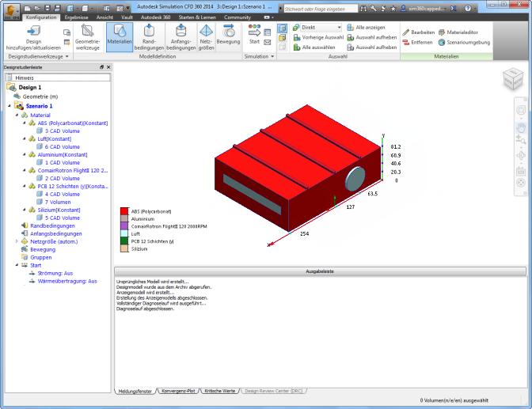Open Bewegung motion tool

coord(228,37)
